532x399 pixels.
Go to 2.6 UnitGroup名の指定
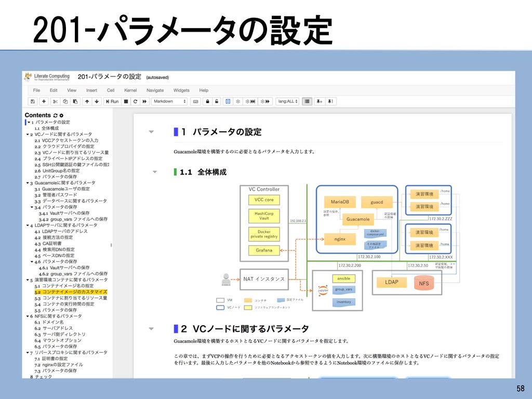(57, 170)
